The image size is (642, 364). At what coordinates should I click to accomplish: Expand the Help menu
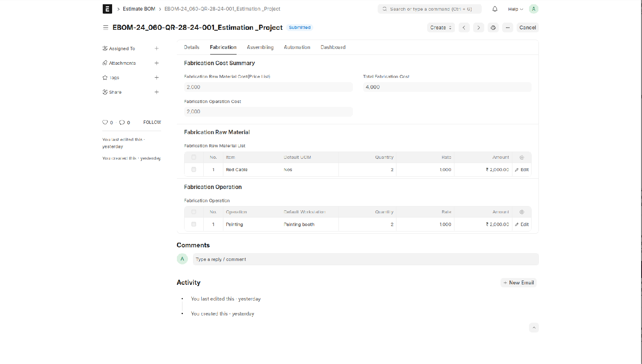click(515, 9)
